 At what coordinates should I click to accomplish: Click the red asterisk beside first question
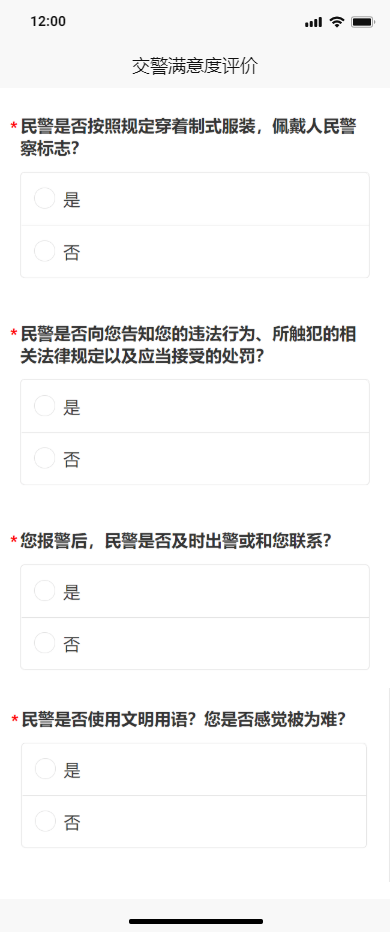point(14,127)
